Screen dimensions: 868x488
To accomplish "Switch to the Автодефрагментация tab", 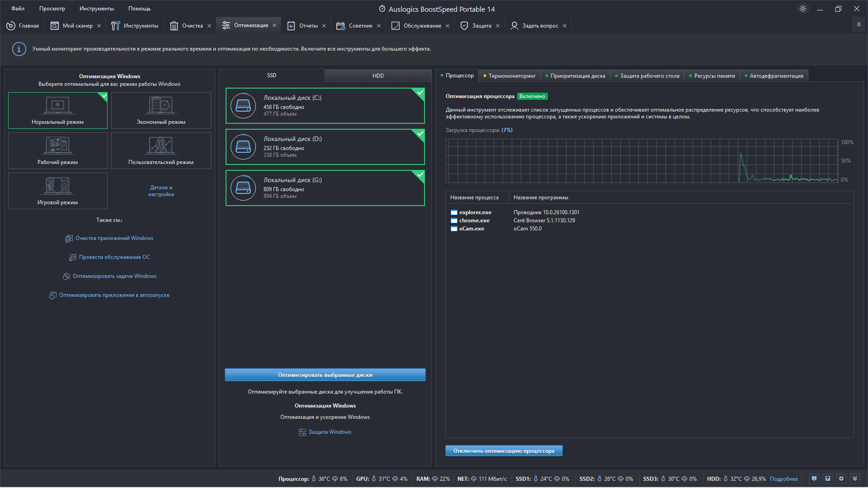I will (774, 76).
